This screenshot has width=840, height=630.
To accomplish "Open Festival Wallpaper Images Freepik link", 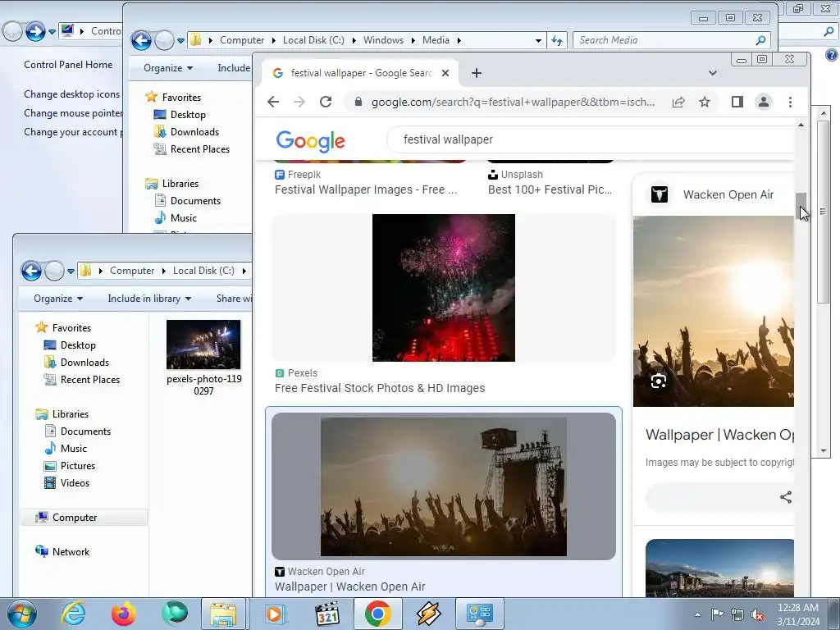I will click(366, 189).
